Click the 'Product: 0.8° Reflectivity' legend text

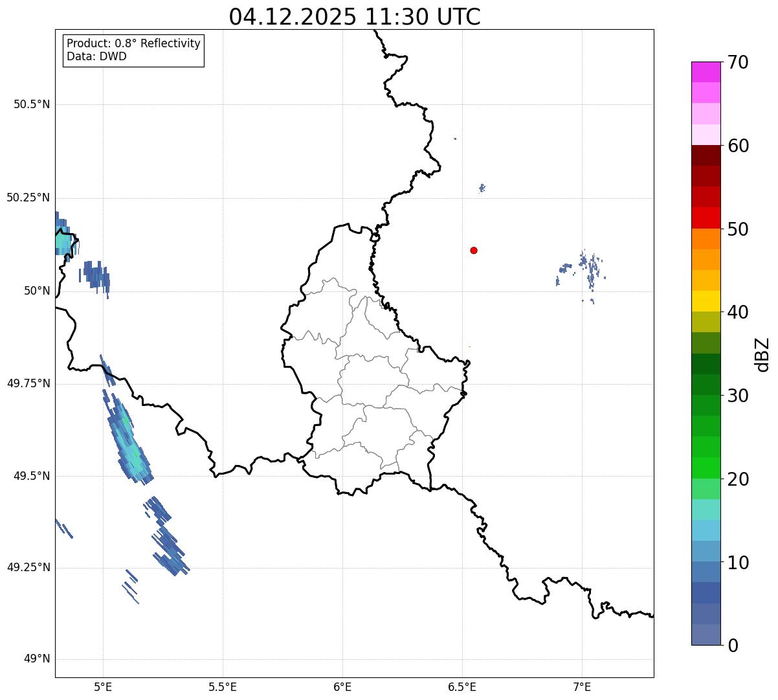[134, 43]
